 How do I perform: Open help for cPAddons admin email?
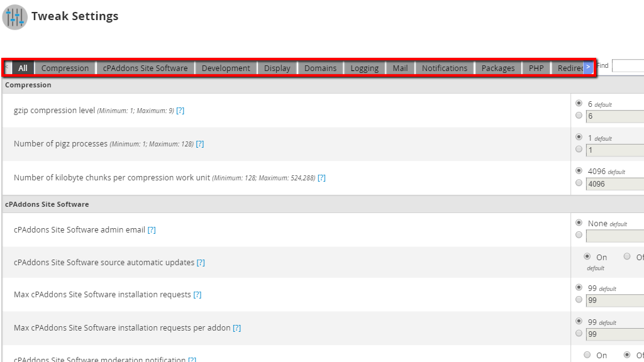click(152, 230)
